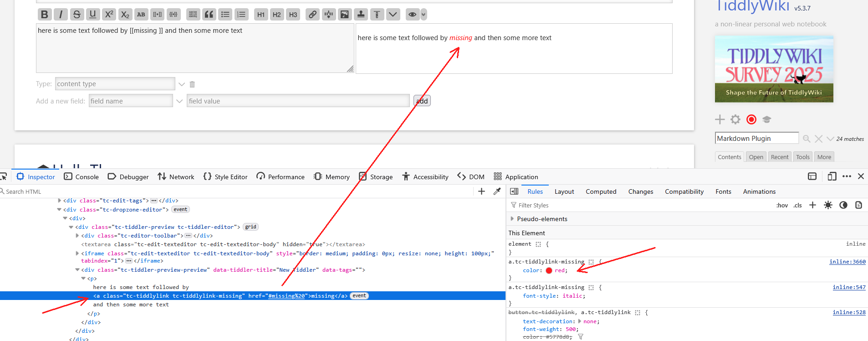Switch to sidebar Tools tab

click(803, 157)
